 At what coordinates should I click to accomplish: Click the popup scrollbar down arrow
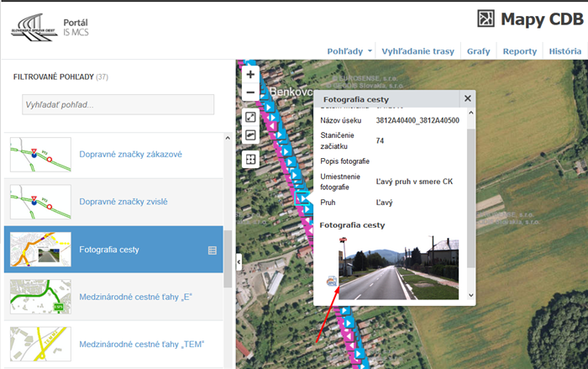pos(471,295)
